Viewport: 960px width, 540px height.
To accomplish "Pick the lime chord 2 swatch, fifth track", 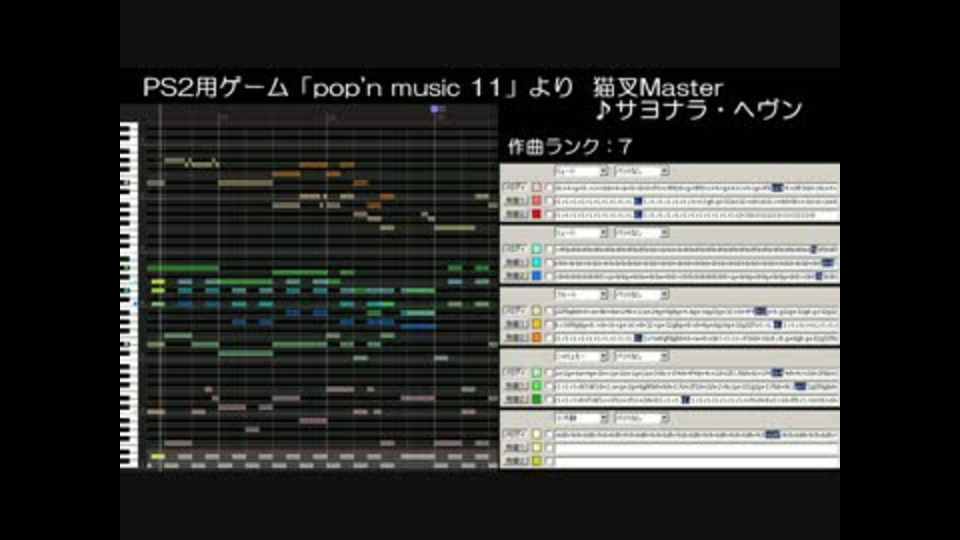I will point(537,461).
